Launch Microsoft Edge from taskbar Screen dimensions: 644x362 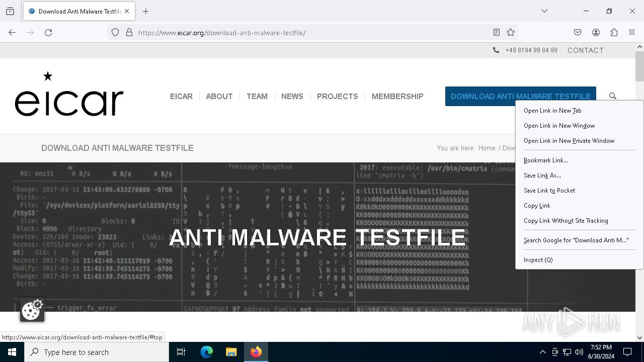(207, 352)
